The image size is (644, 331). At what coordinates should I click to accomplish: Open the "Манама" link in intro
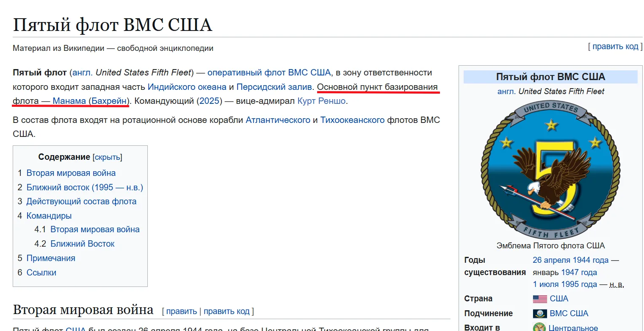[x=69, y=101]
